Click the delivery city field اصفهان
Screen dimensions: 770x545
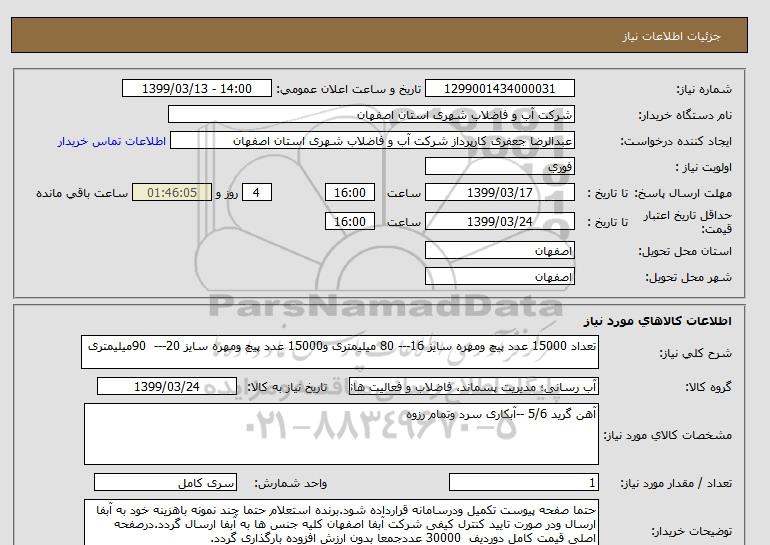tap(499, 276)
